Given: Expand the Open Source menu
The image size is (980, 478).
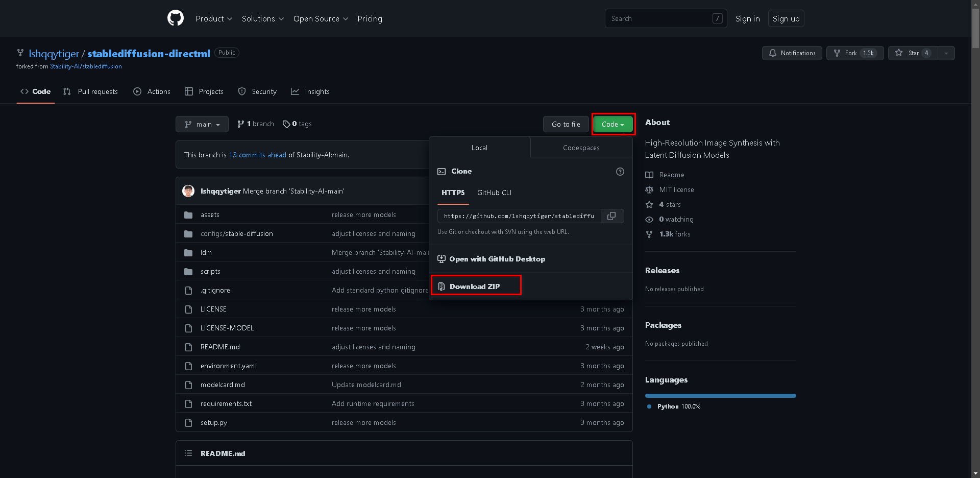Looking at the screenshot, I should (x=321, y=19).
